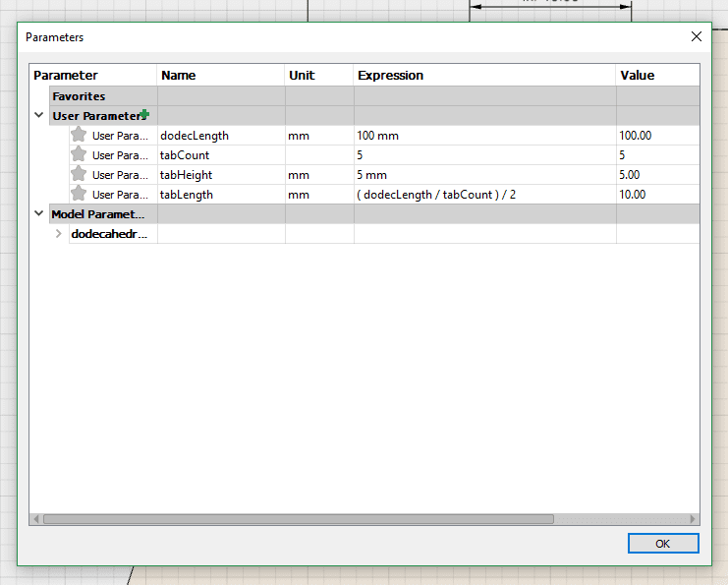
Task: Click the dodecLength unit 'mm' cell
Action: [x=319, y=136]
